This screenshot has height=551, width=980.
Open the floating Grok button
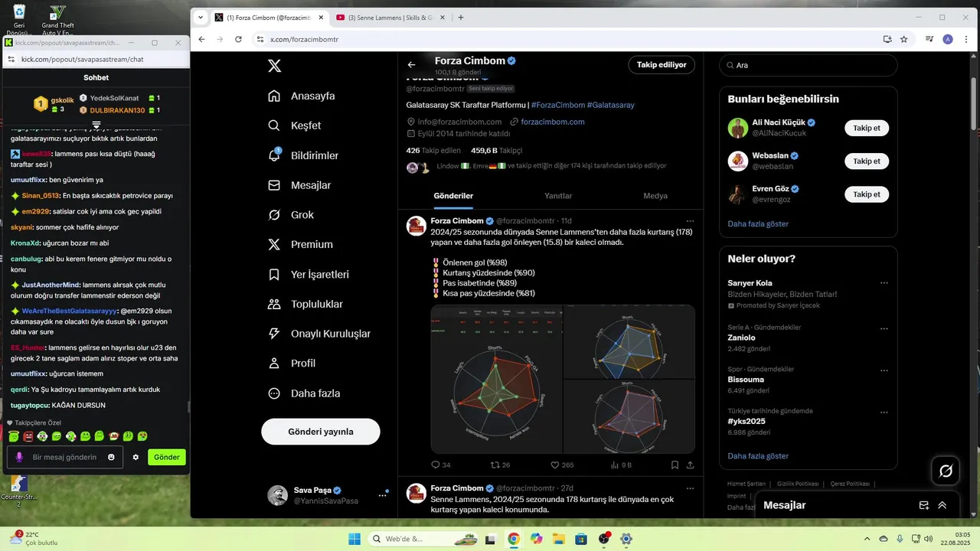click(x=946, y=471)
